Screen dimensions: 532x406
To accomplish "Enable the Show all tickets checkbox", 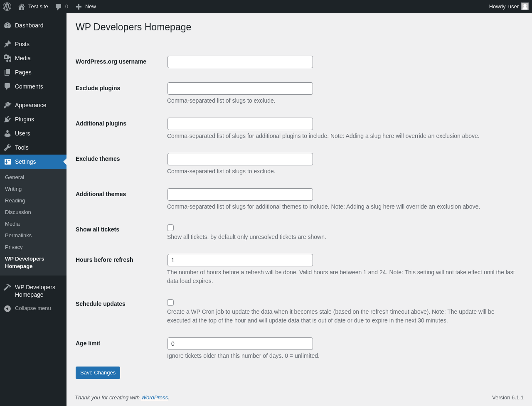I will [x=170, y=228].
